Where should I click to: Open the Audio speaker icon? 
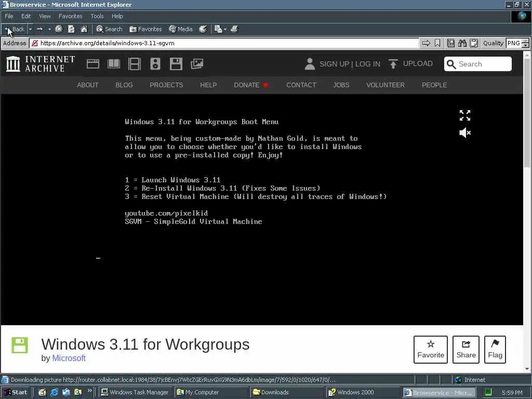(x=155, y=64)
